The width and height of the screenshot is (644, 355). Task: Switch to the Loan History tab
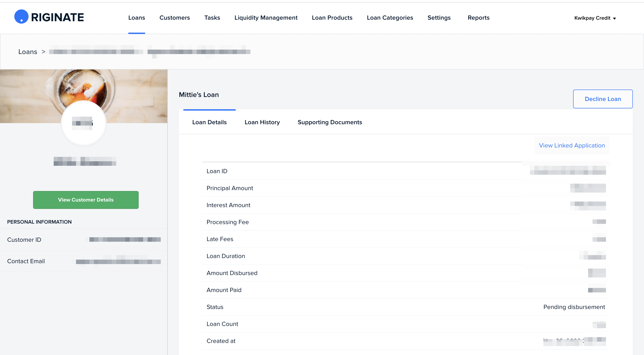(262, 122)
